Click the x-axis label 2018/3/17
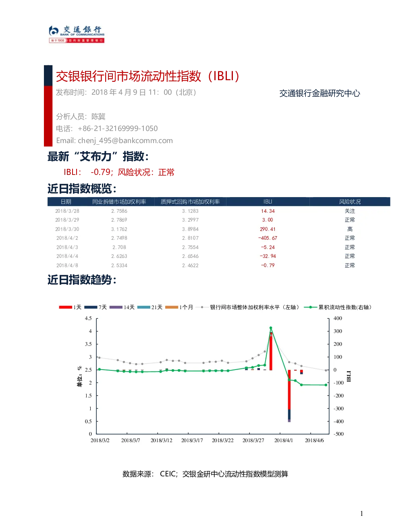Viewport: 411px width, 532px height. coord(192,441)
